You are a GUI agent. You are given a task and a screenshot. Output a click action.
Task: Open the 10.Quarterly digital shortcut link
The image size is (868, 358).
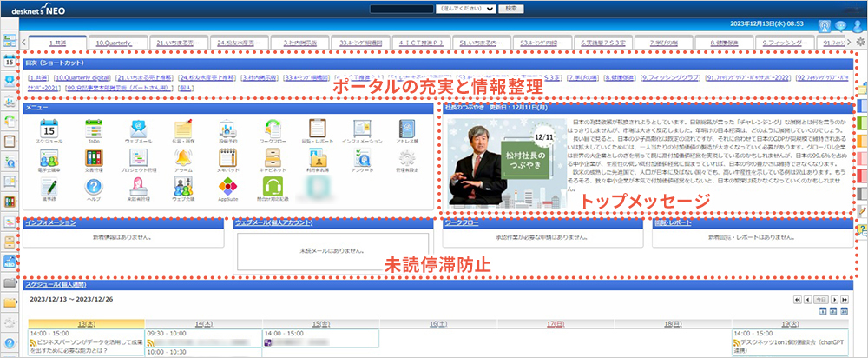82,78
